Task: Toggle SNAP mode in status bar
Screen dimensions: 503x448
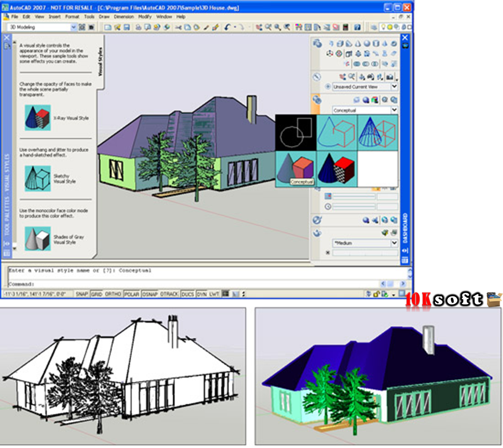Action: [82, 294]
